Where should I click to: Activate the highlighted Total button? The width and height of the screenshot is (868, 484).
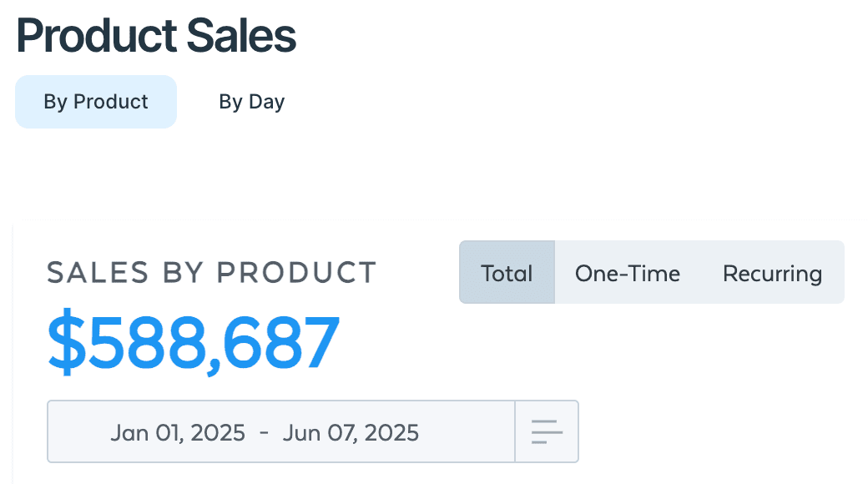point(507,272)
